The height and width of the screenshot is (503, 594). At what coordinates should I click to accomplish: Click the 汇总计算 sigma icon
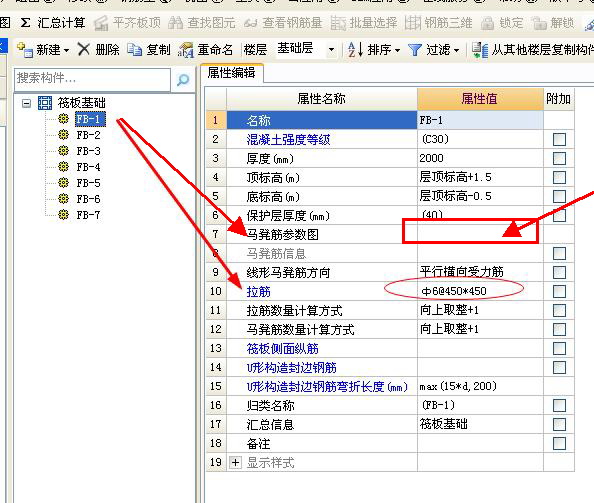click(25, 23)
